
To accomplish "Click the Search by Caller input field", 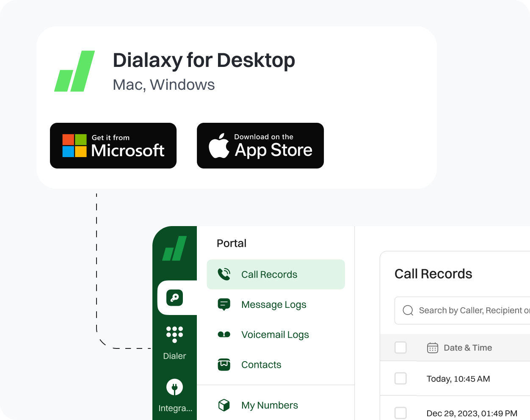I will (x=466, y=310).
